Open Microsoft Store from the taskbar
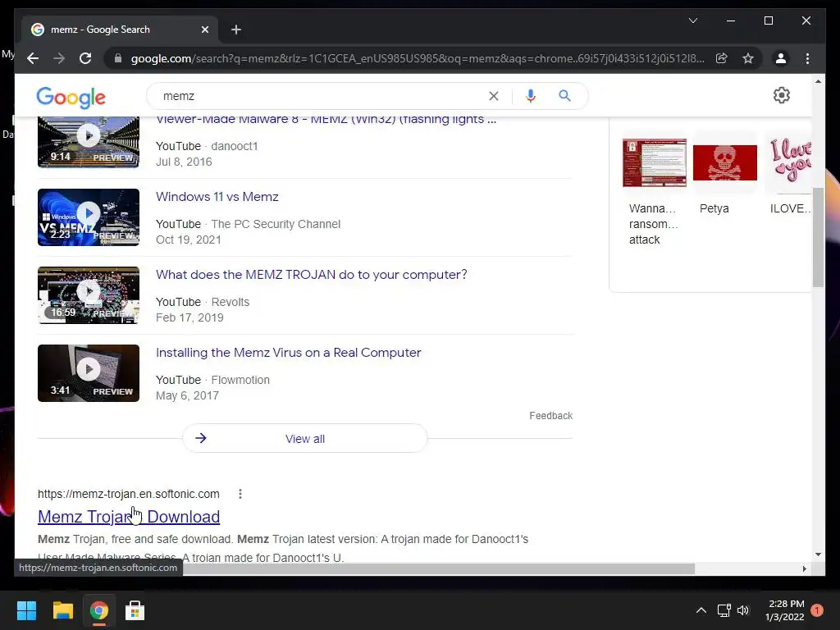The width and height of the screenshot is (840, 630). click(135, 610)
